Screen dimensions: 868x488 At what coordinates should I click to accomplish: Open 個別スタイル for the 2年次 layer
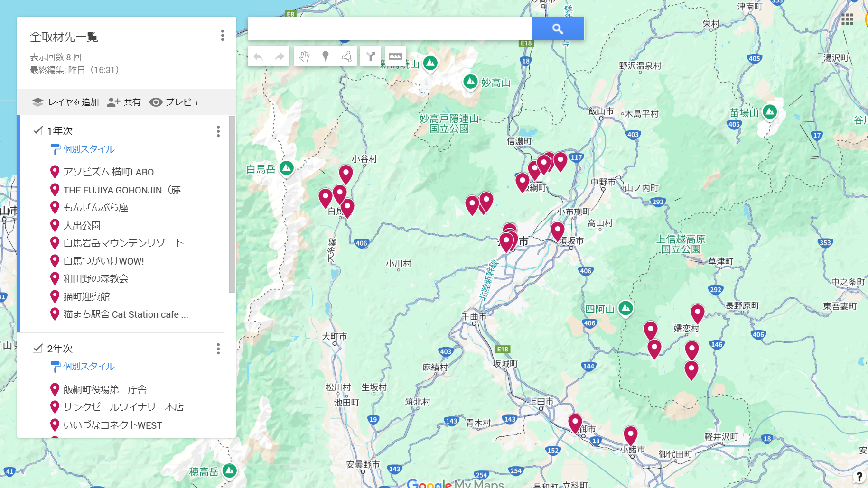pos(89,366)
